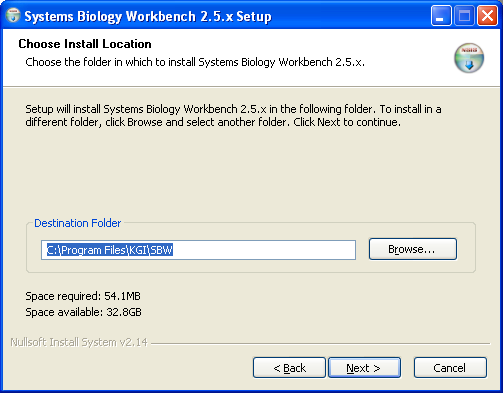Image resolution: width=503 pixels, height=393 pixels.
Task: Focus the destination folder path field
Action: pos(198,250)
